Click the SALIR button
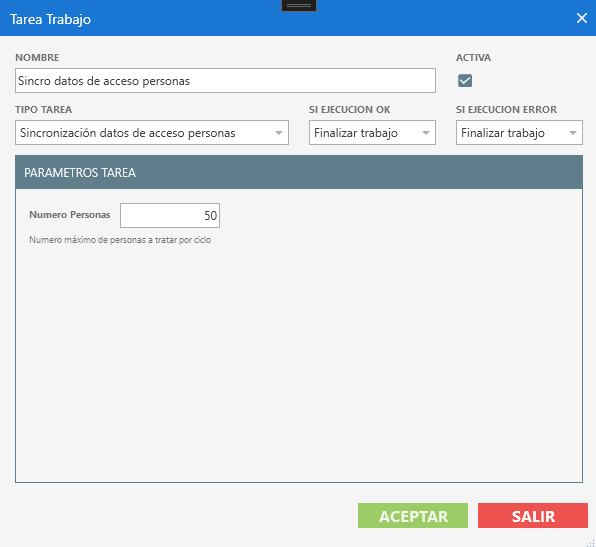 (x=533, y=516)
